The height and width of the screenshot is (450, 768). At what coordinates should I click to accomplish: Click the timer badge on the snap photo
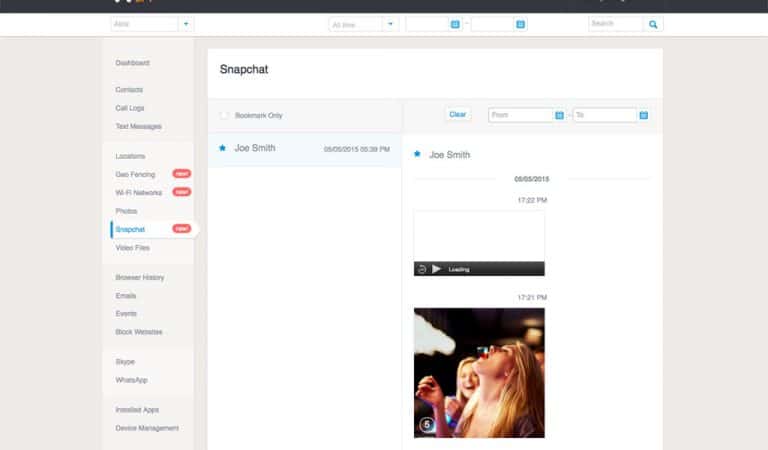point(427,424)
